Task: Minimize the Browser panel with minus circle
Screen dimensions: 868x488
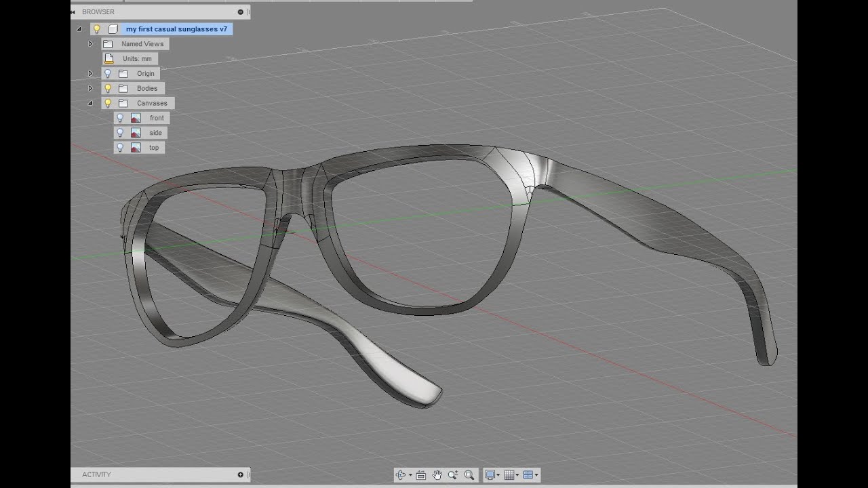Action: tap(240, 12)
